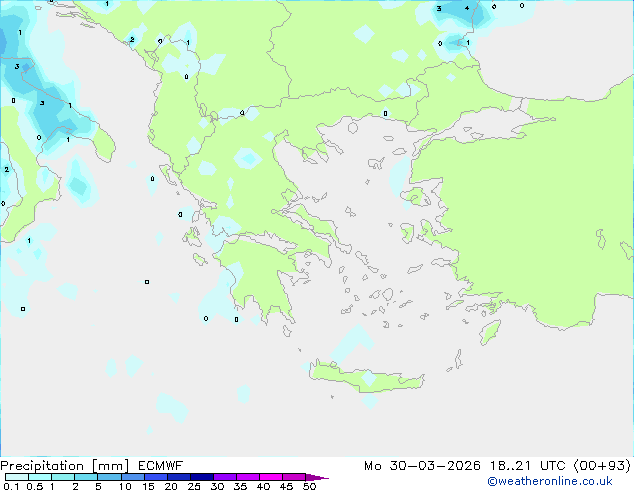
Task: Click the over-50 mm legend arrow tip
Action: [317, 477]
